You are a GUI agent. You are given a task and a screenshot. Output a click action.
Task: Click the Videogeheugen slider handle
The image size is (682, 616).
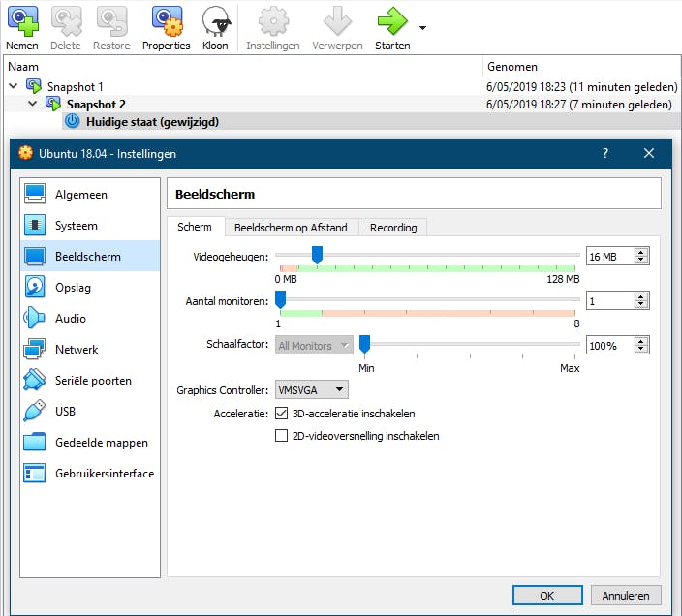pyautogui.click(x=317, y=255)
